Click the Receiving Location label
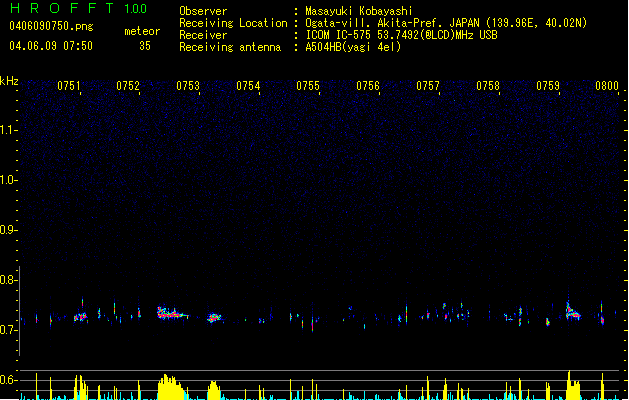Image resolution: width=629 pixels, height=400 pixels. [x=233, y=23]
